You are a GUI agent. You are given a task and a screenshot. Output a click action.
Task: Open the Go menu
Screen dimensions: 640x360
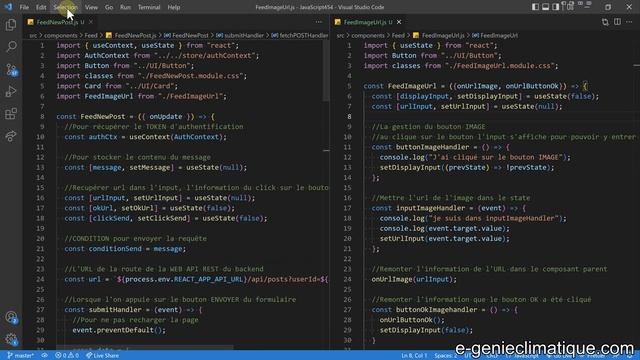point(109,7)
